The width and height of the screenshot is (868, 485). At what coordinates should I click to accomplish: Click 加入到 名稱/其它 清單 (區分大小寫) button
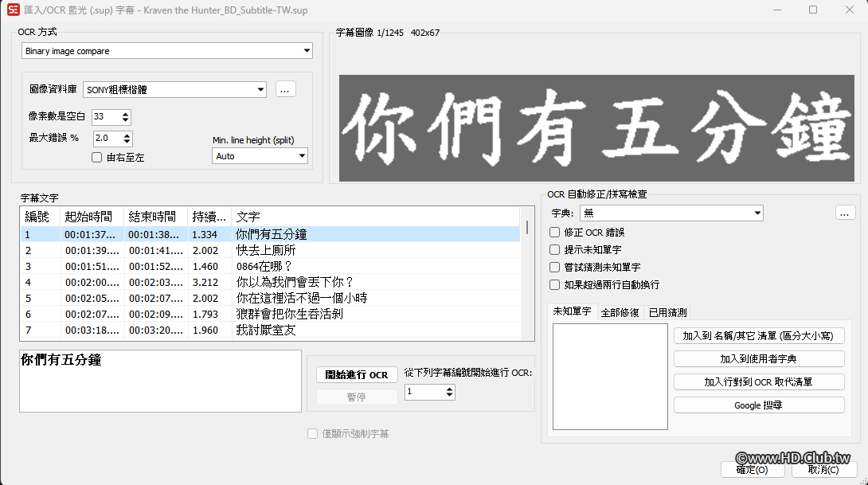tap(759, 335)
